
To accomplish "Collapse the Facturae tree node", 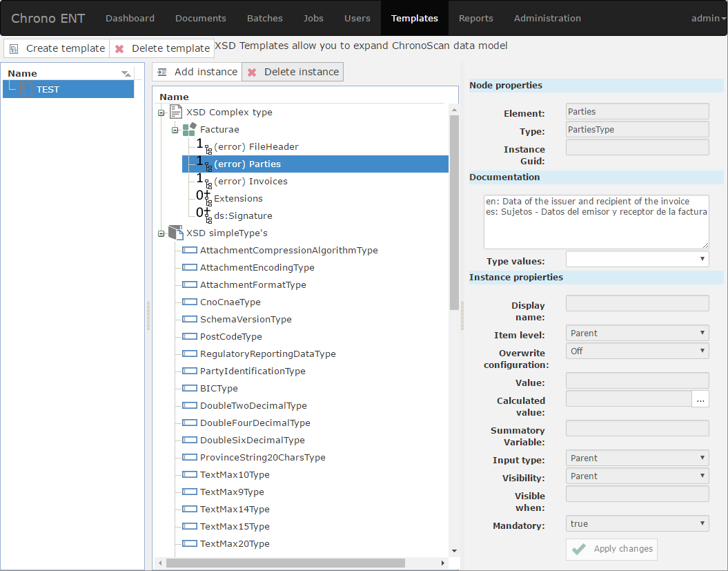I will tap(175, 130).
